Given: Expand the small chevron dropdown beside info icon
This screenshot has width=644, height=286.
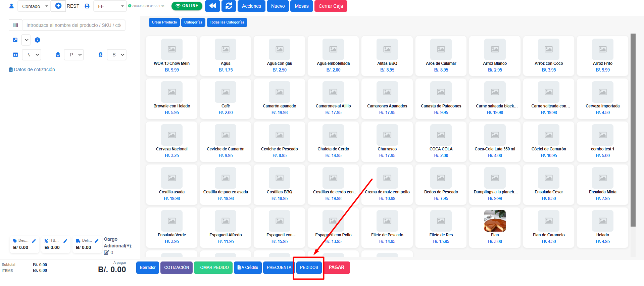Looking at the screenshot, I should 26,40.
